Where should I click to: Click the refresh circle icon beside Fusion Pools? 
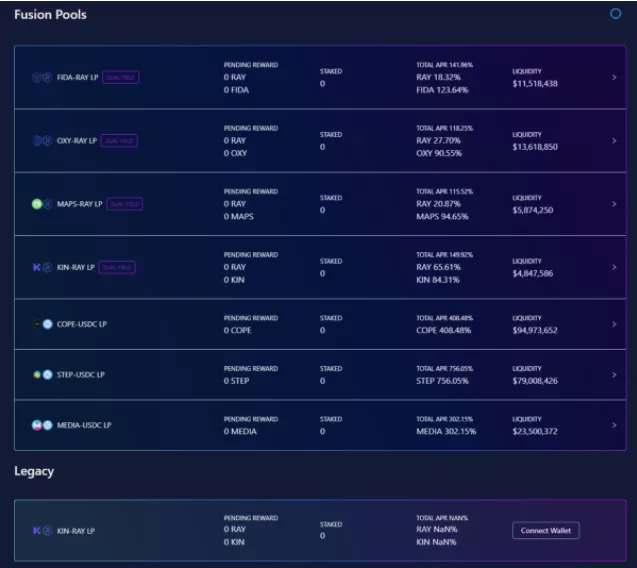point(615,14)
